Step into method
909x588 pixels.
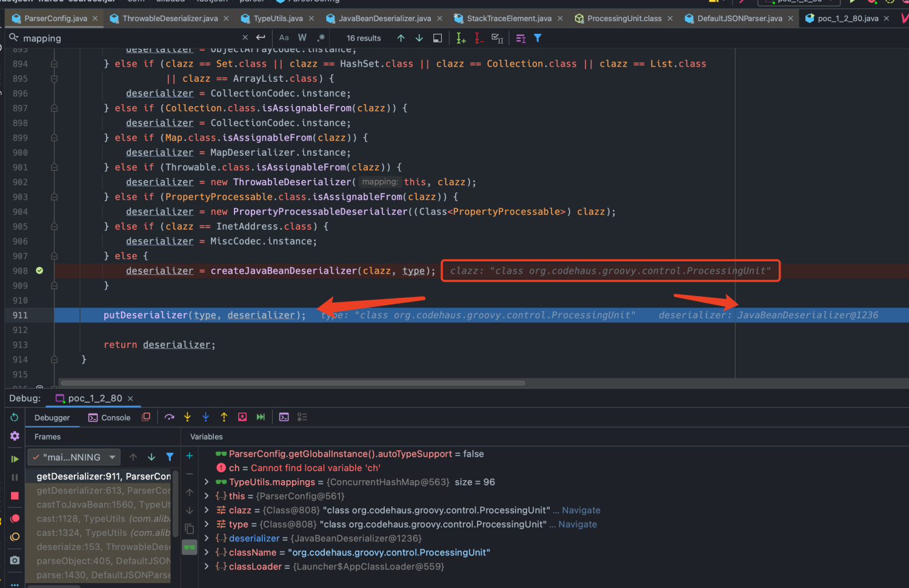pos(187,417)
